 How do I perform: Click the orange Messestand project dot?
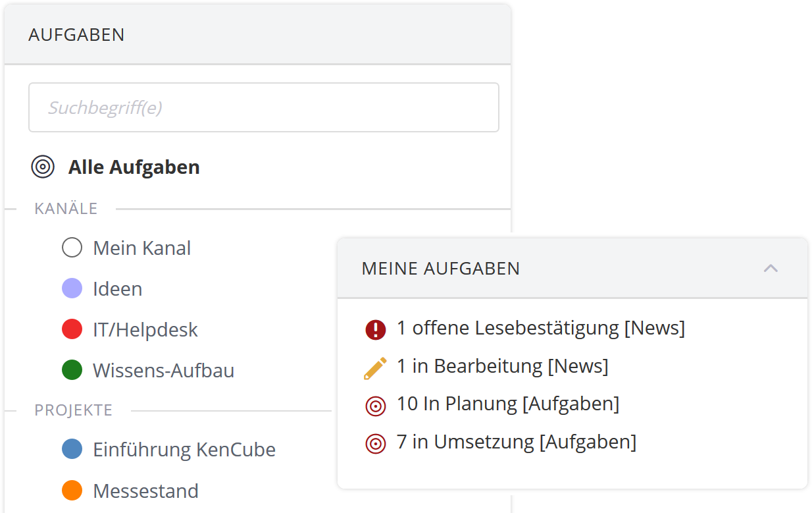72,491
